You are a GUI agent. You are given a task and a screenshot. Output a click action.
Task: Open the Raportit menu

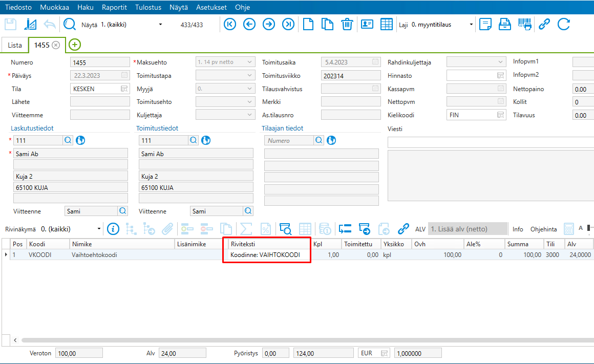point(114,8)
